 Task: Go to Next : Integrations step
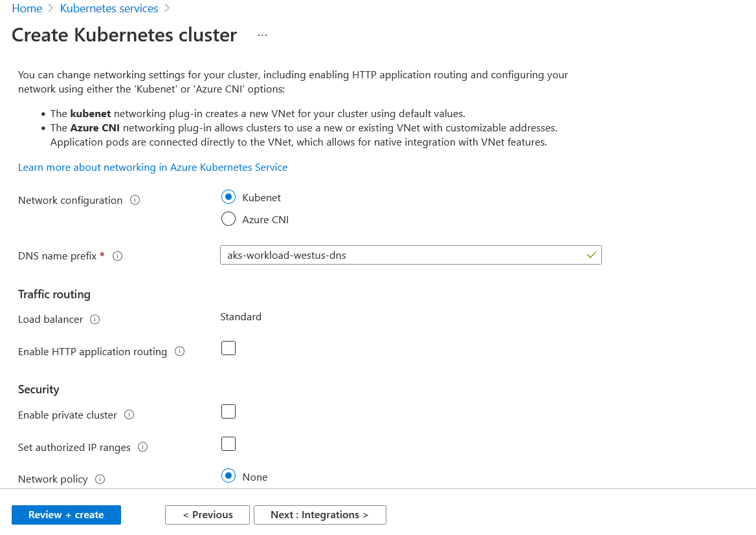[x=320, y=515]
